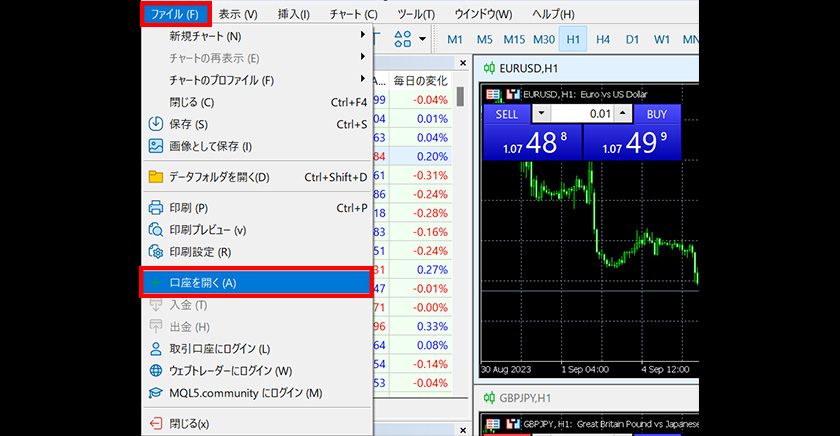Select 印刷設定 (R) menu text
Image resolution: width=840 pixels, height=436 pixels.
(200, 252)
